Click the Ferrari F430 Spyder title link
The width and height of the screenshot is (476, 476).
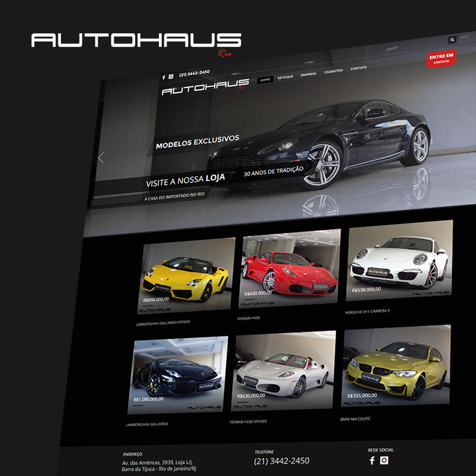pos(248,422)
